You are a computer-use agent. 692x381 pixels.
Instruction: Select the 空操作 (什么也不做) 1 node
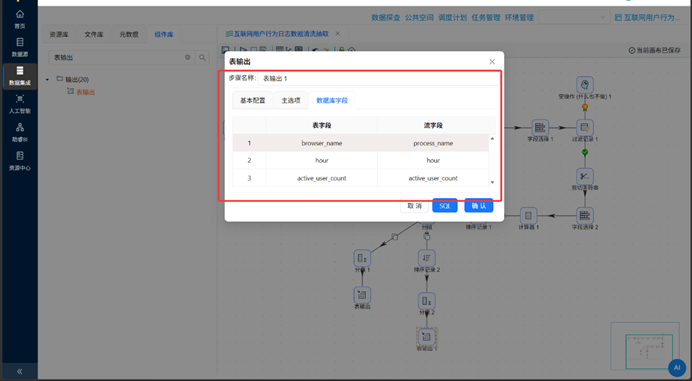[x=585, y=85]
